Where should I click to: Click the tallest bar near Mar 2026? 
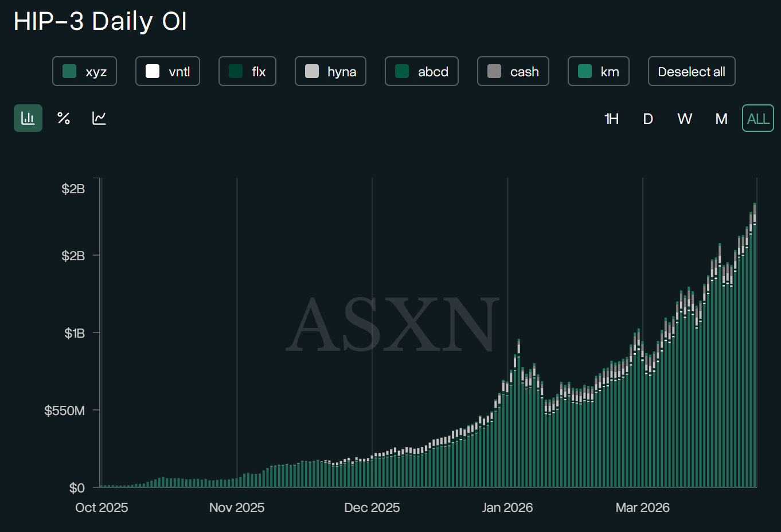(754, 344)
